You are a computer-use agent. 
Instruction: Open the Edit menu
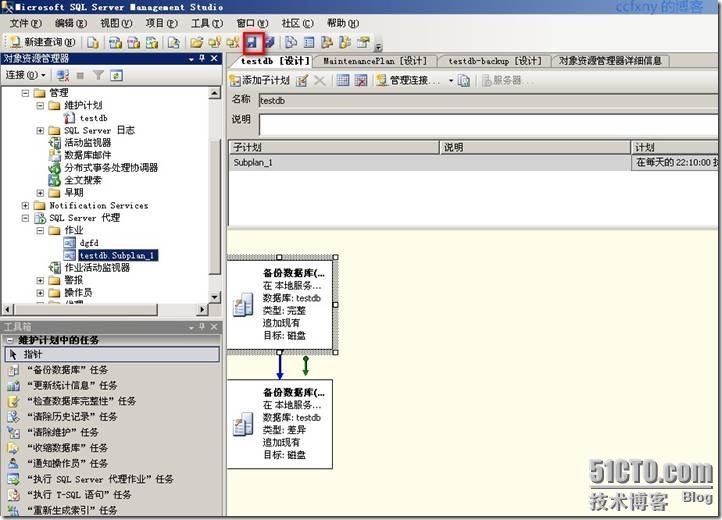70,23
